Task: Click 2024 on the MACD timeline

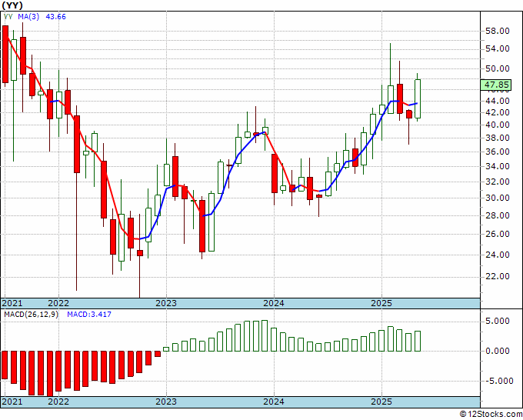Action: (x=274, y=402)
